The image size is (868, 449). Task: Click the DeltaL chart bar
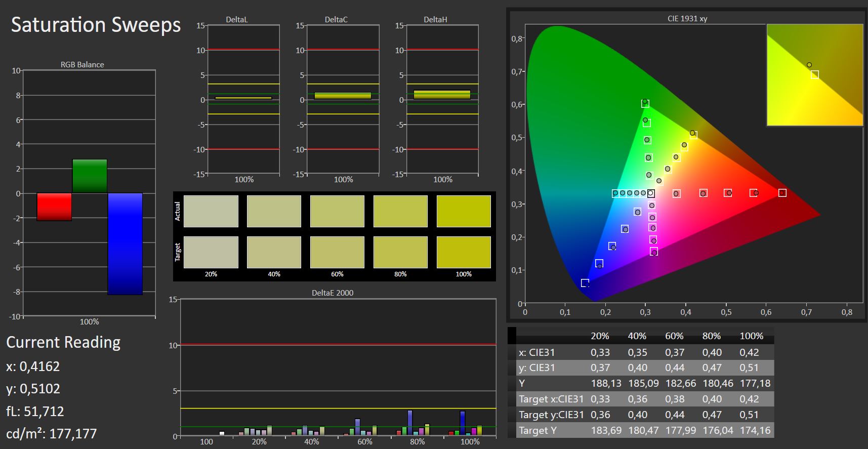(x=243, y=98)
